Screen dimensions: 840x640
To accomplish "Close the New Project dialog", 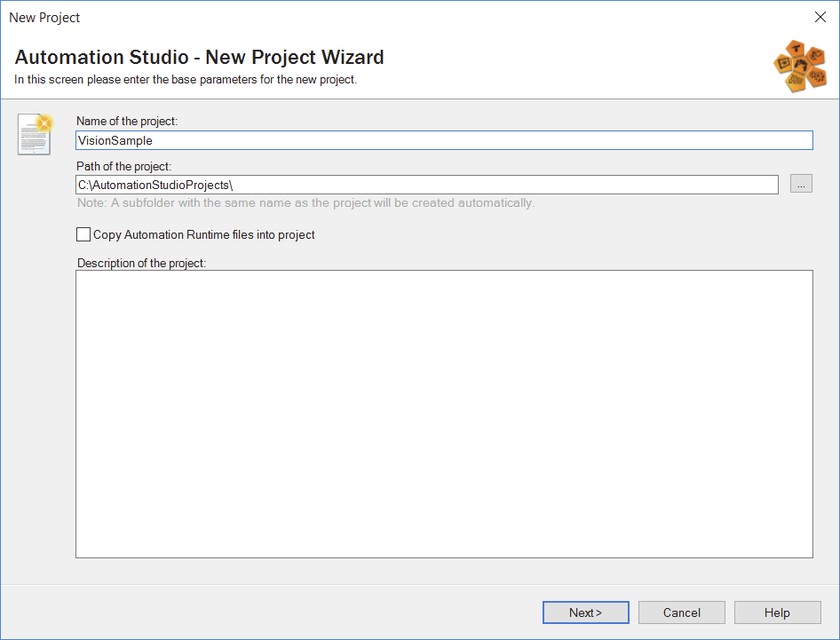I will coord(820,17).
